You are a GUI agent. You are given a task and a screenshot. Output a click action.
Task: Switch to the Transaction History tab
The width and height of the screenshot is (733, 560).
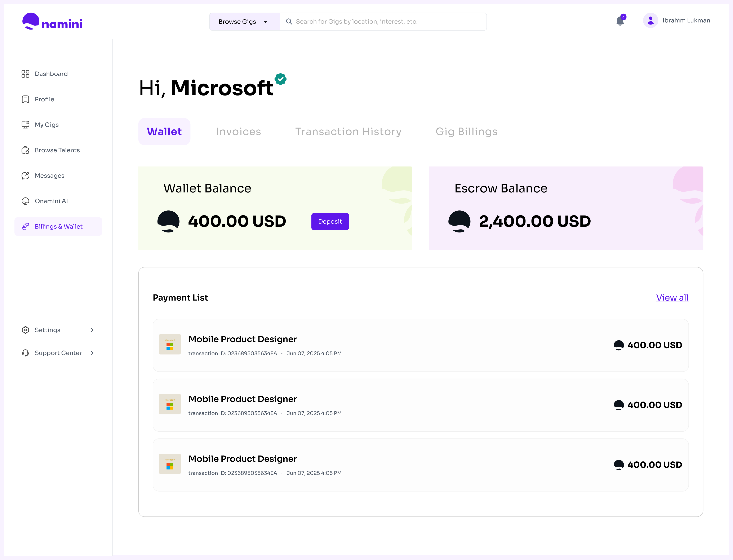point(348,132)
